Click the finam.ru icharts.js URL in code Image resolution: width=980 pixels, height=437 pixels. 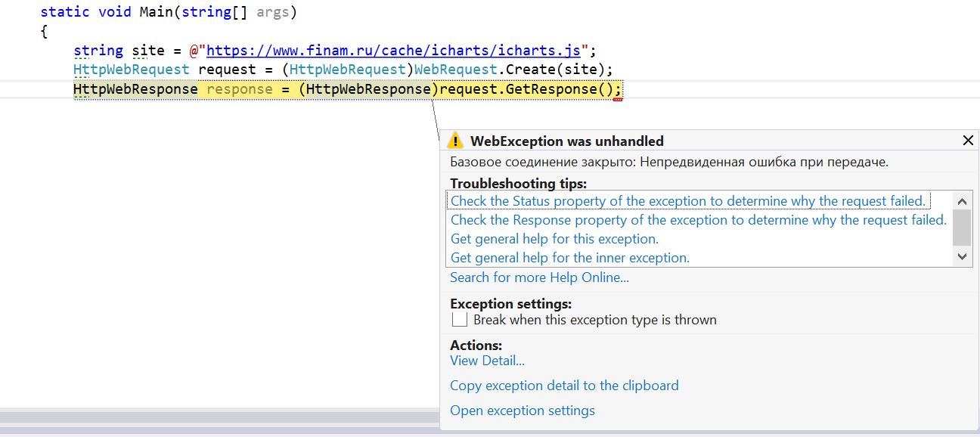point(393,51)
